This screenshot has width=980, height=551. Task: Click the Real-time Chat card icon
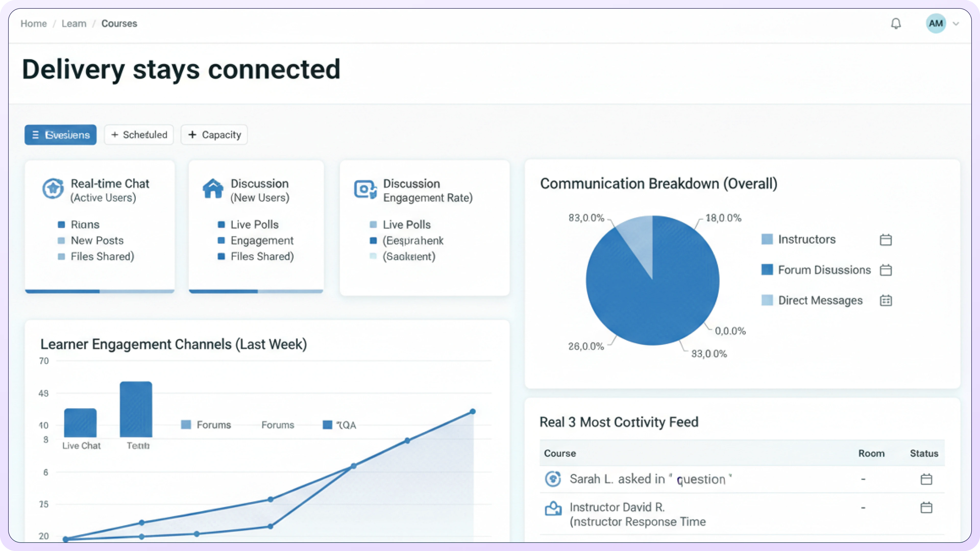pyautogui.click(x=53, y=189)
